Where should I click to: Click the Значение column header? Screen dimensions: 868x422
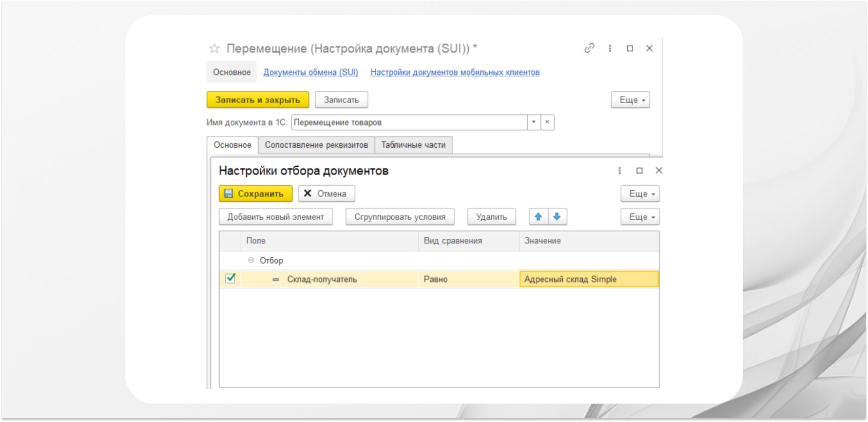pyautogui.click(x=589, y=241)
